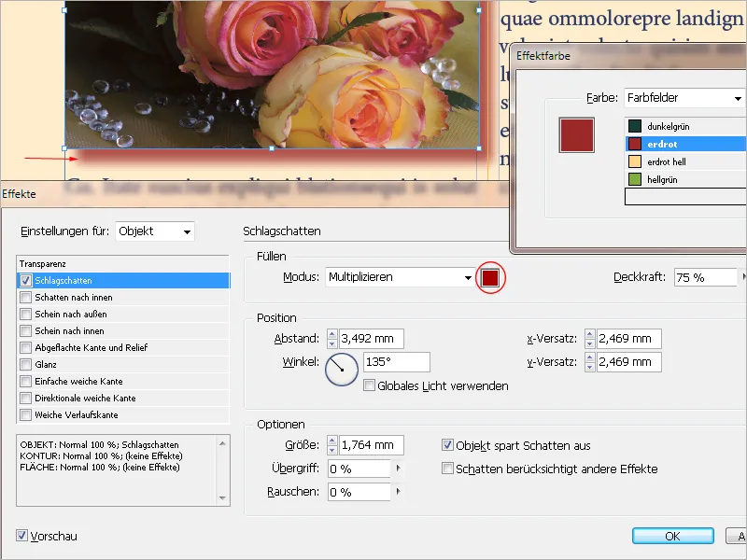Enable Schatten nach innen checkbox
Image resolution: width=747 pixels, height=560 pixels.
26,298
